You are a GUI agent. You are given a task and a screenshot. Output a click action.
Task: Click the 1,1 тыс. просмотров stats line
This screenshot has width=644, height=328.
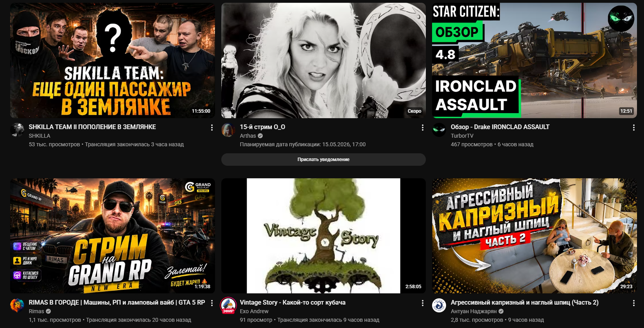coord(110,320)
